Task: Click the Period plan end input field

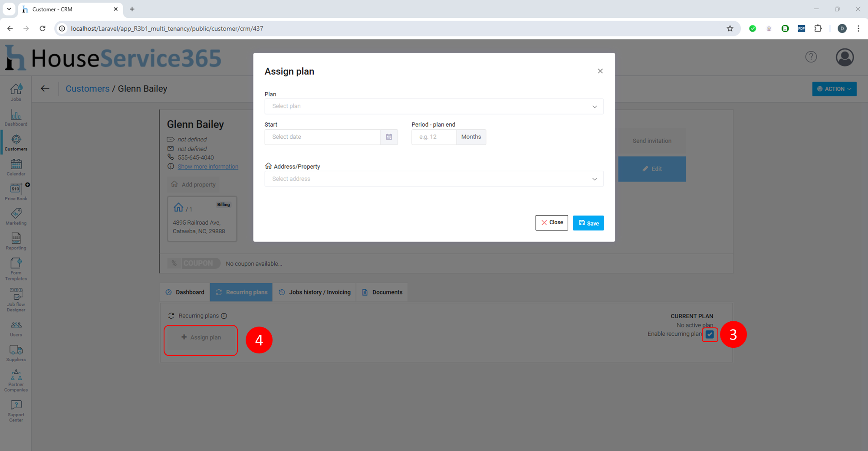Action: point(434,137)
